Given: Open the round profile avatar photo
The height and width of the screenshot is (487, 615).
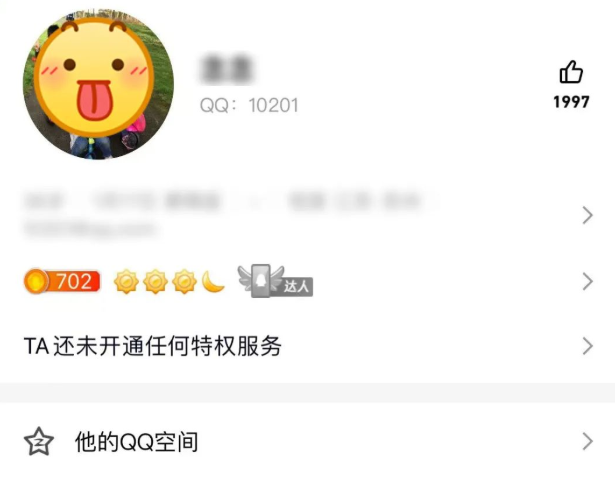Looking at the screenshot, I should (98, 85).
